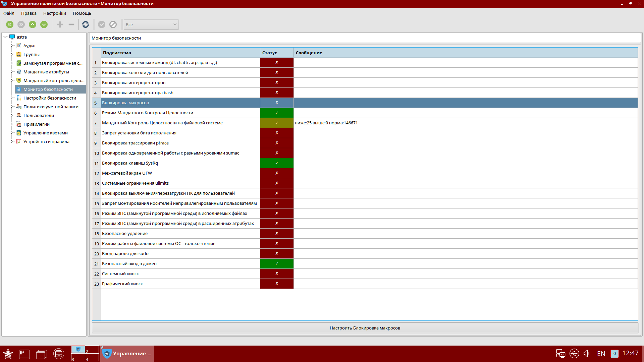The width and height of the screenshot is (644, 362).
Task: Click the cancel circle-slash toolbar icon
Action: click(x=113, y=24)
